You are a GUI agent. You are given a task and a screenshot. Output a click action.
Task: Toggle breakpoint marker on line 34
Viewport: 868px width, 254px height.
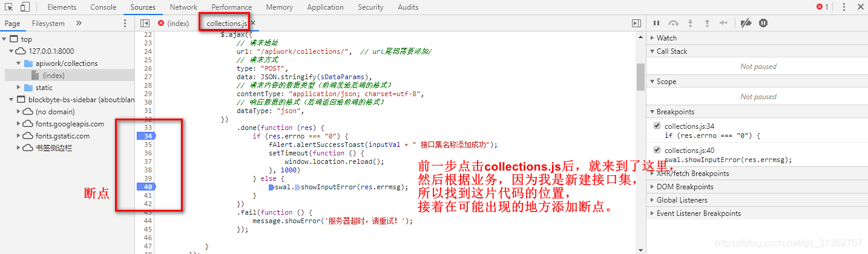pos(147,136)
